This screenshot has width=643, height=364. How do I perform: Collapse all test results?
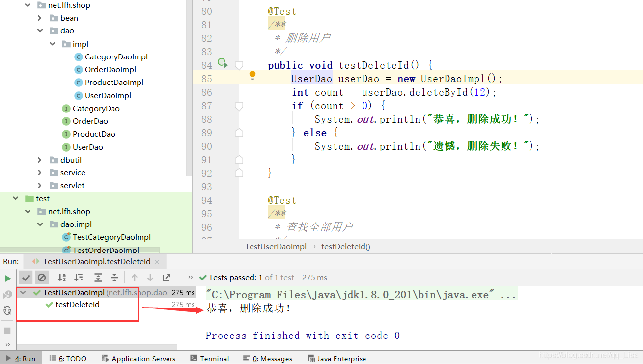pos(114,278)
